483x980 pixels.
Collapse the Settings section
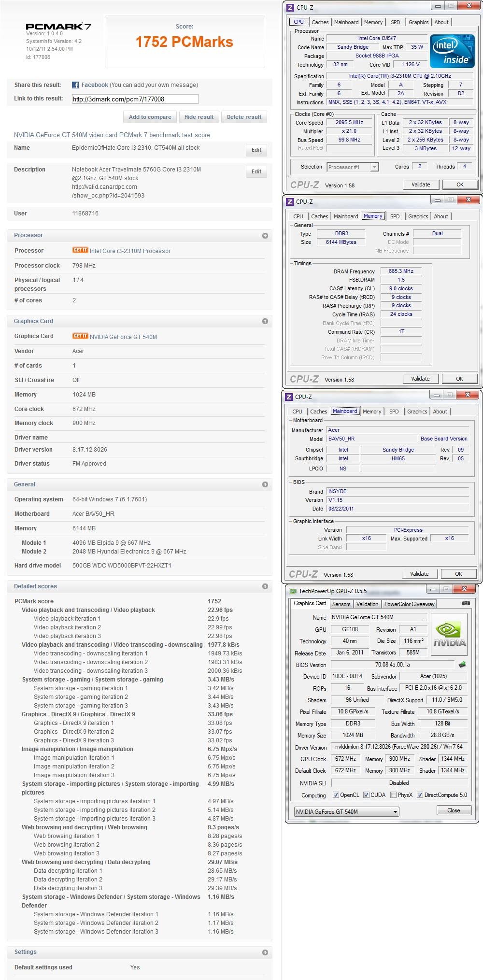pos(265,952)
